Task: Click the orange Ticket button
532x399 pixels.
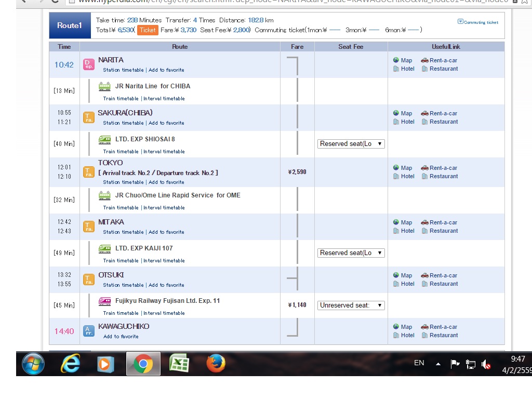Action: (x=148, y=30)
